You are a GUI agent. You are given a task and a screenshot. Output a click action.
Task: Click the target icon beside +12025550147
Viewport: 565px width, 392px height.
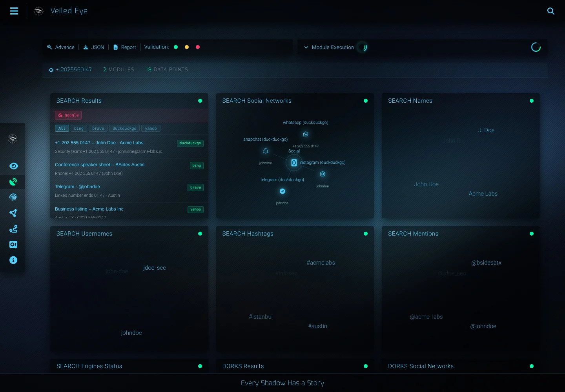click(x=51, y=70)
